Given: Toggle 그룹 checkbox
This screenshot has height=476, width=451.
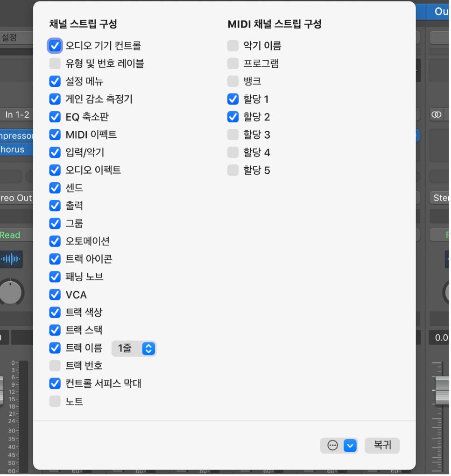Looking at the screenshot, I should (55, 223).
